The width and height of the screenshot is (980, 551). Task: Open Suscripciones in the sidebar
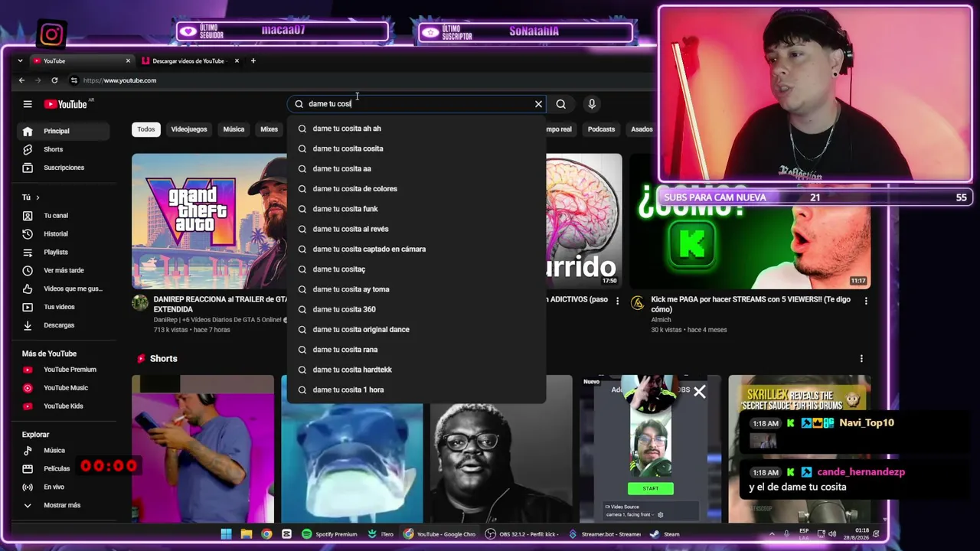tap(63, 168)
